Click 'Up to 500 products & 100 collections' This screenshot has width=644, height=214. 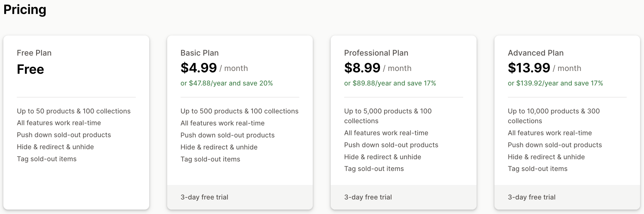pyautogui.click(x=239, y=111)
